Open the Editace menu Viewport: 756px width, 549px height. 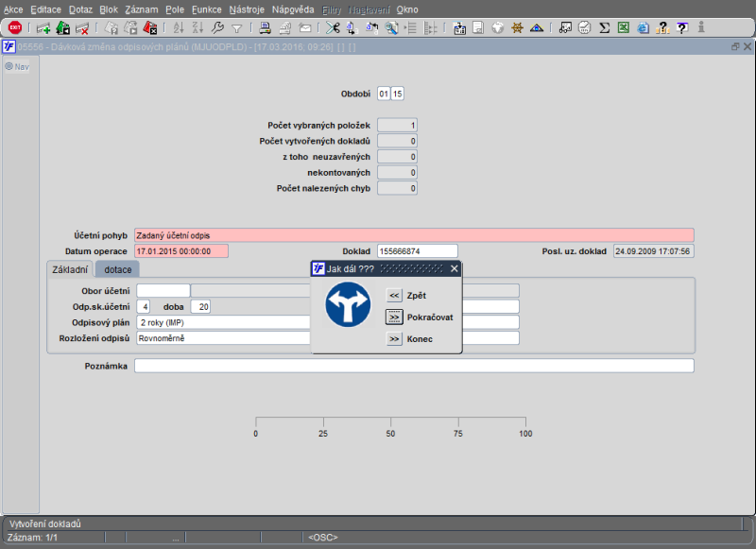pos(45,9)
